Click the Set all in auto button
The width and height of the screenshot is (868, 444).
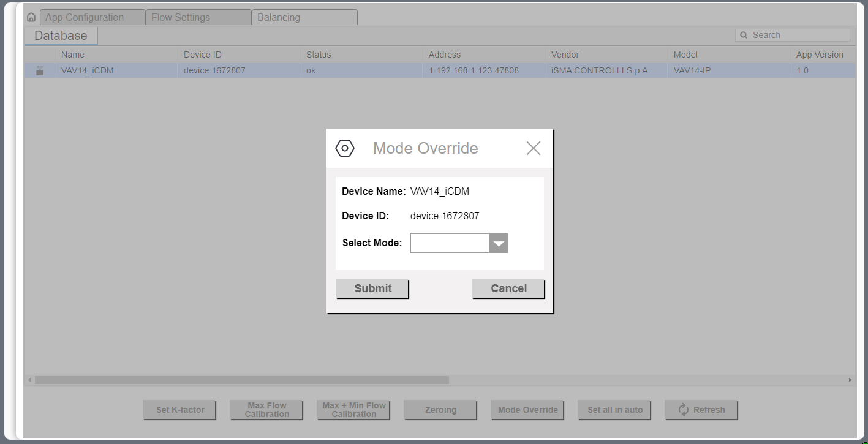[x=614, y=410]
